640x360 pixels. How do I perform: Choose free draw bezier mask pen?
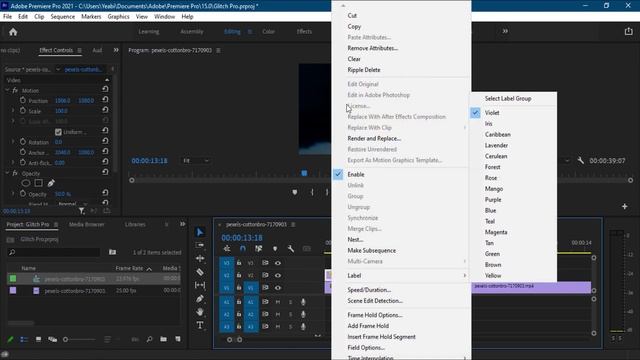click(51, 183)
